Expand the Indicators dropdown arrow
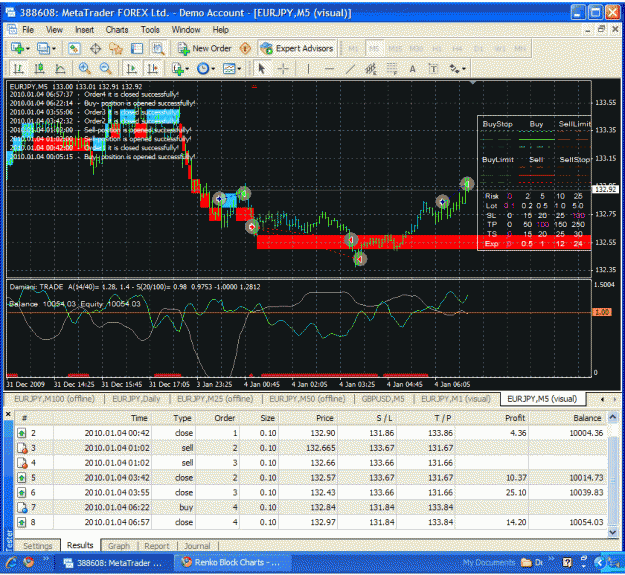 tap(187, 69)
